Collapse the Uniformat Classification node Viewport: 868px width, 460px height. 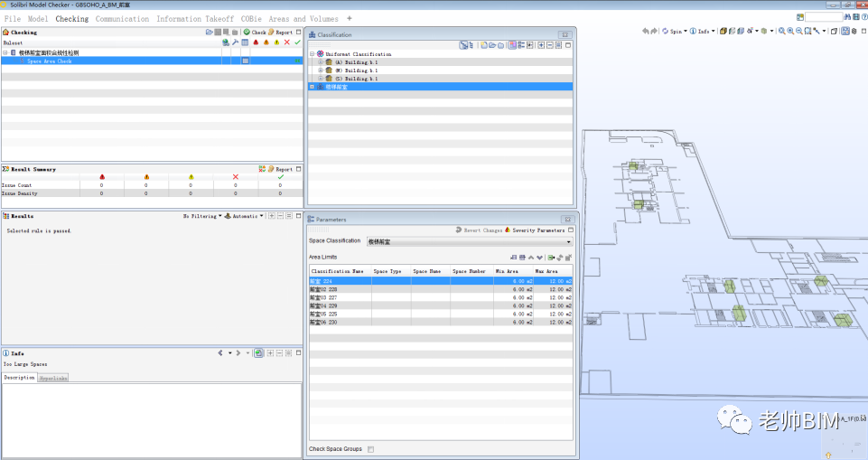pos(312,54)
